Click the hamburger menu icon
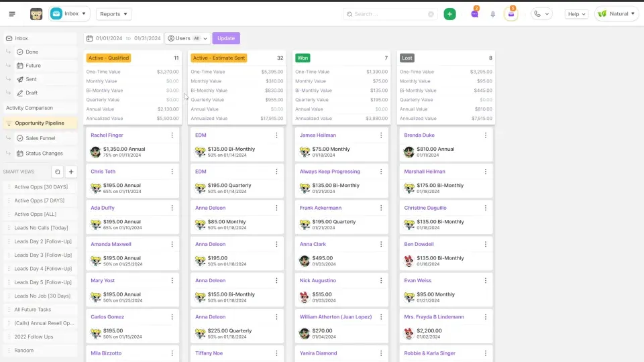This screenshot has width=644, height=362. pyautogui.click(x=12, y=14)
